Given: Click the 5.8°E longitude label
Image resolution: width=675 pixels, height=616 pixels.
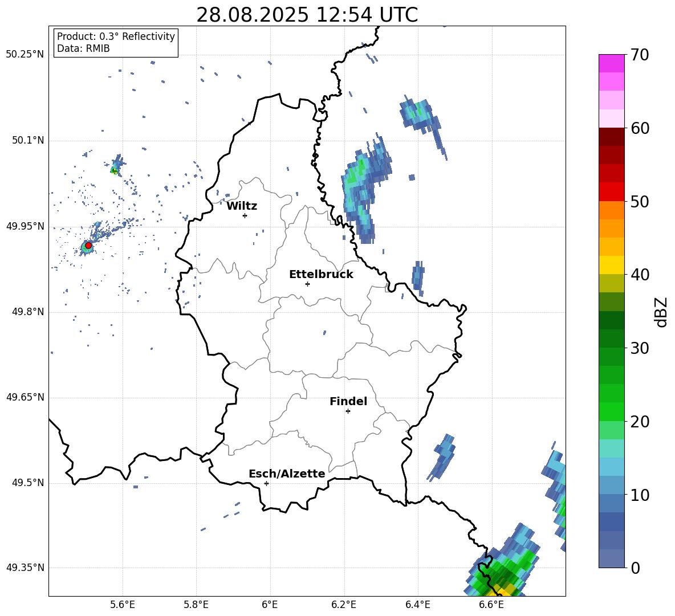Looking at the screenshot, I should coord(196,605).
